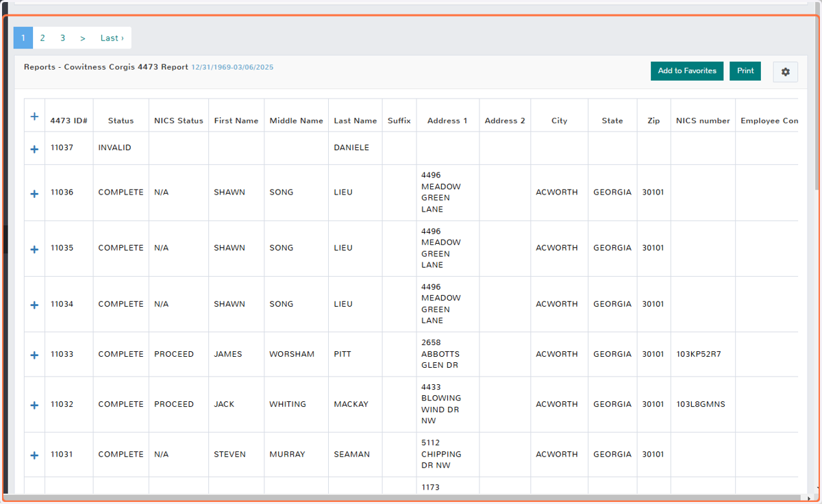Click plus icon for record 11032

click(x=34, y=405)
